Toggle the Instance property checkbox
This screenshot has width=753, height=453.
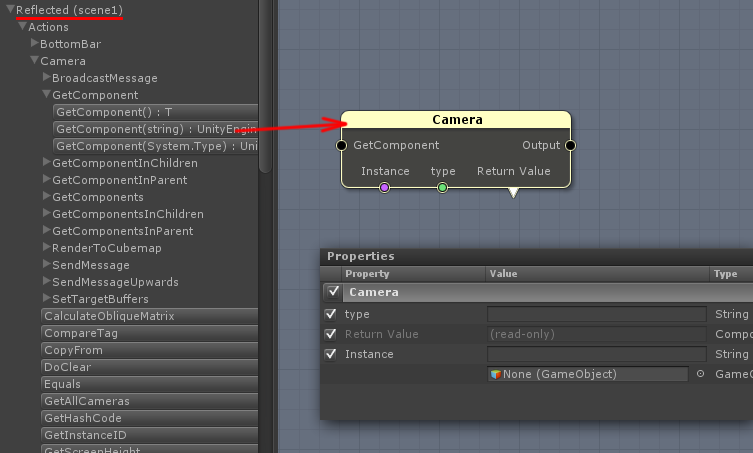330,354
